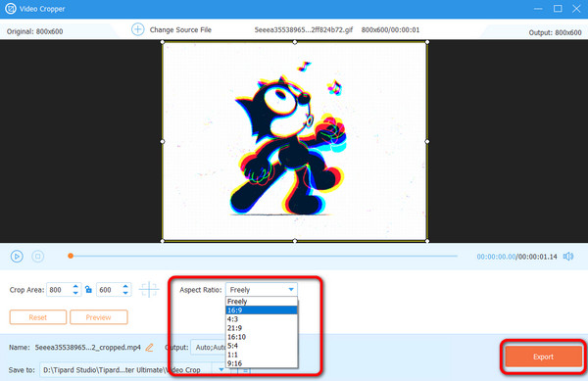Click the playback timeline track
Image resolution: width=588 pixels, height=381 pixels.
263,256
